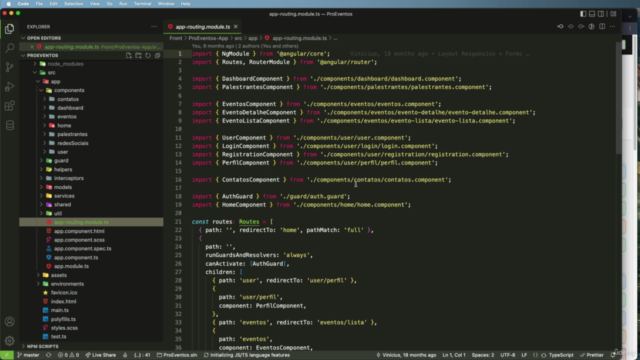Open Source Control view in activity bar
Screen dimensions: 640x360
tap(9, 67)
